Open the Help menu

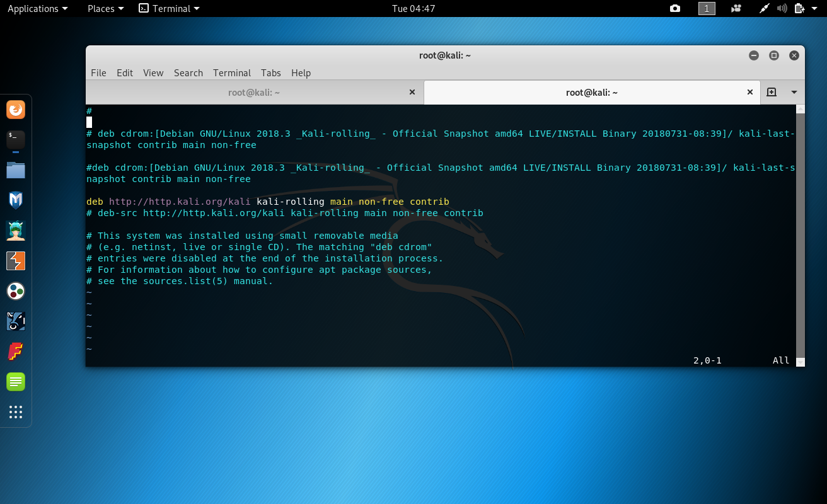[301, 72]
